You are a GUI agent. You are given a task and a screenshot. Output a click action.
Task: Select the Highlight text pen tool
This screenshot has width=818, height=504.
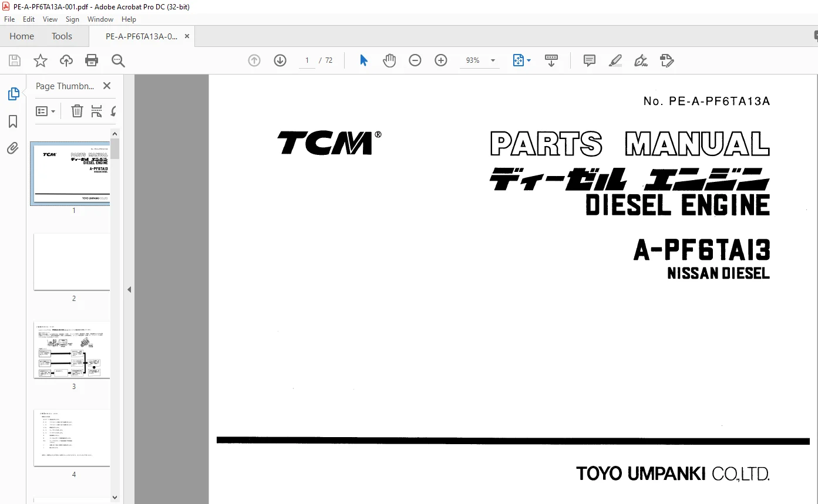point(615,60)
